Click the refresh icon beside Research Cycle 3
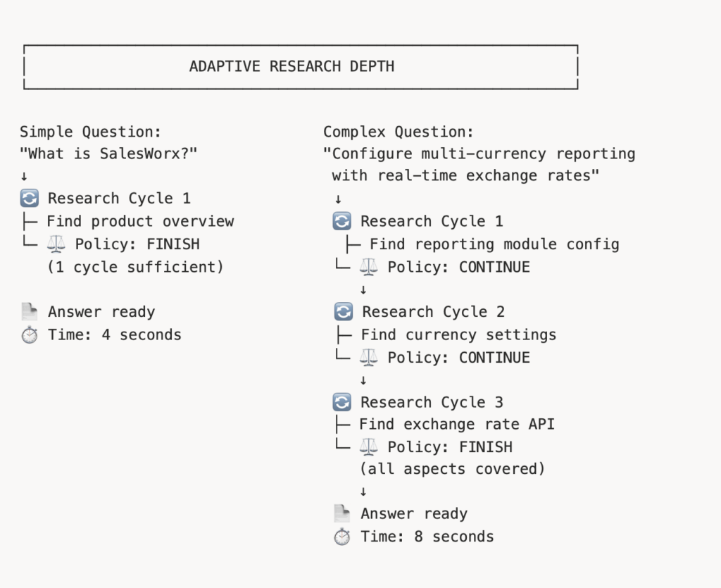Image resolution: width=721 pixels, height=588 pixels. click(x=341, y=402)
